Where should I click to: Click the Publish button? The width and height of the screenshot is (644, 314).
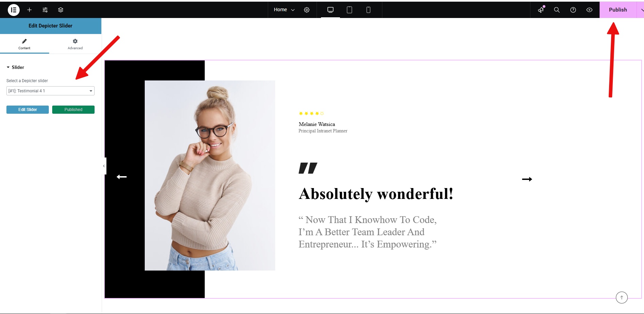coord(618,10)
